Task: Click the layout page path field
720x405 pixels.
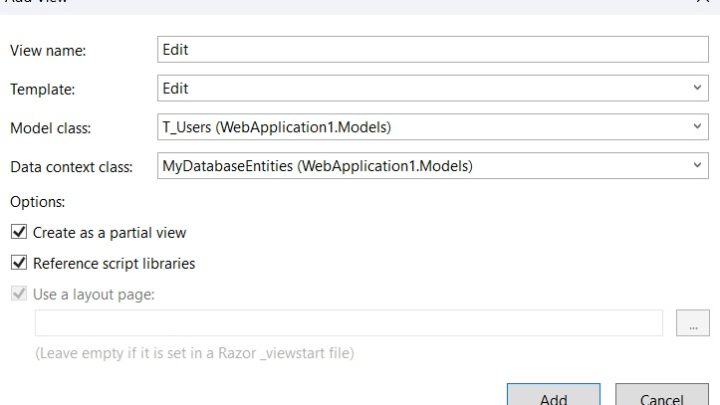Action: pyautogui.click(x=349, y=323)
